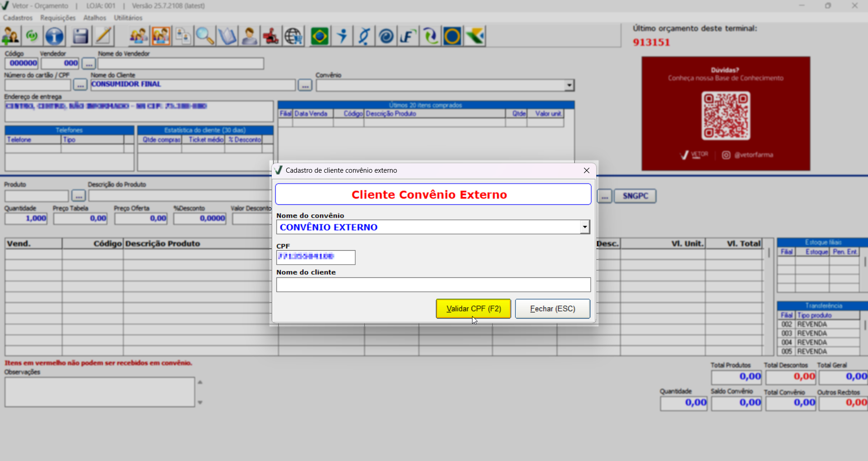This screenshot has height=461, width=868.
Task: Open the Utilitários menu
Action: coord(128,18)
